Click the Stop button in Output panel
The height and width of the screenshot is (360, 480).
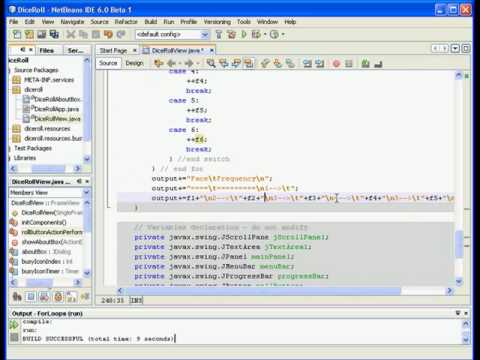(x=14, y=337)
